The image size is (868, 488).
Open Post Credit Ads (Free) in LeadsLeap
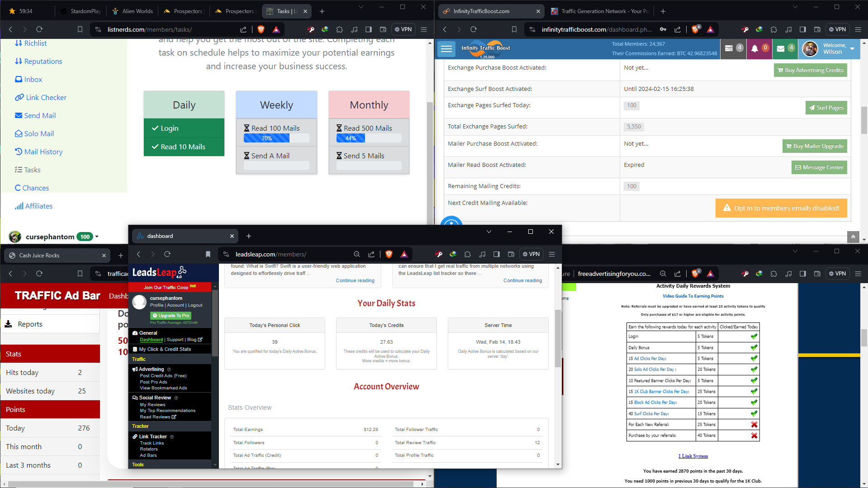(163, 376)
